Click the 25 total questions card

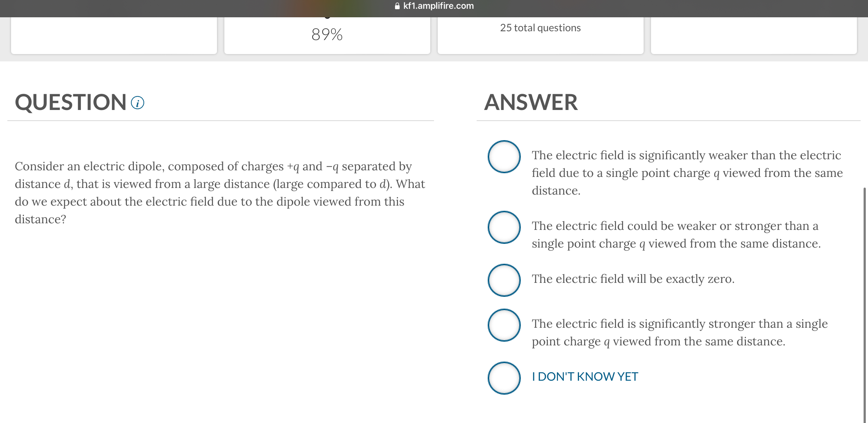point(540,35)
